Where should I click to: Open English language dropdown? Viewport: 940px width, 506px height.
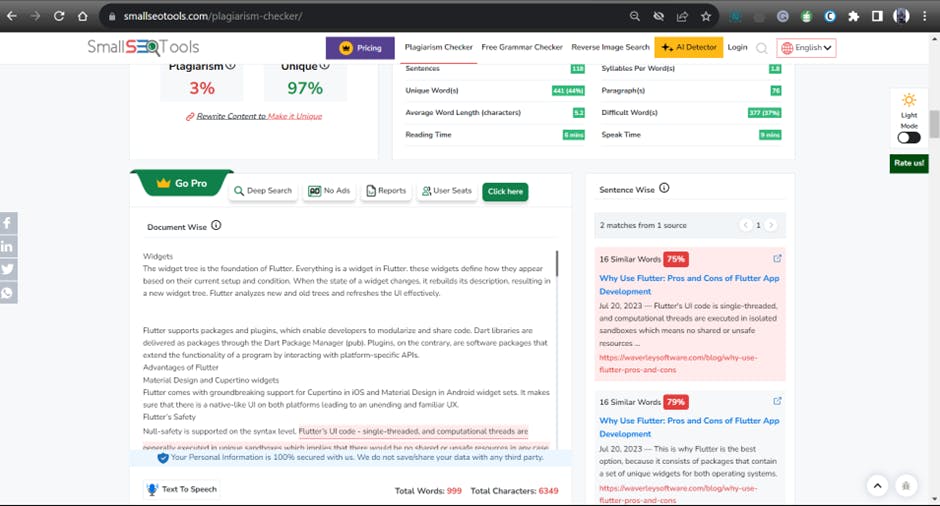806,47
